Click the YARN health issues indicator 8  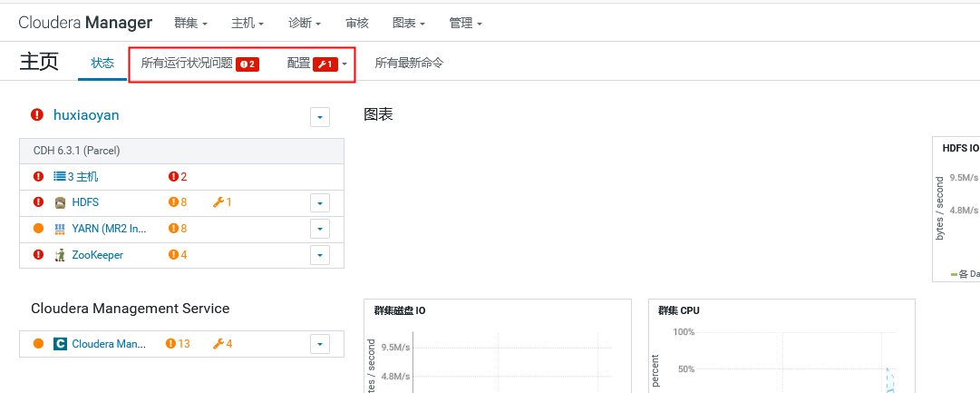(x=178, y=229)
